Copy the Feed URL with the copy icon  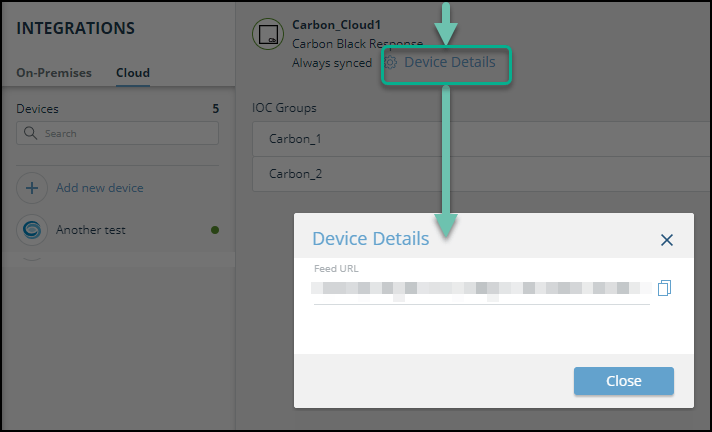[665, 288]
